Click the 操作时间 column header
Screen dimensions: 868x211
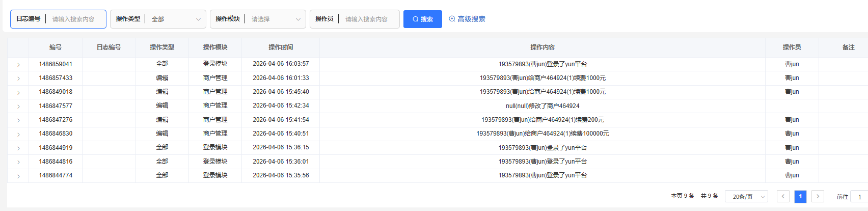(281, 47)
